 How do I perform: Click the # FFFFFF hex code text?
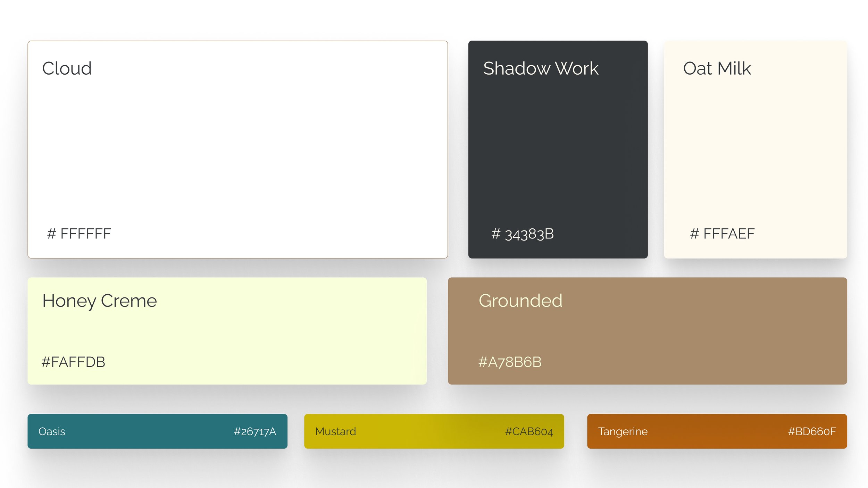(79, 234)
